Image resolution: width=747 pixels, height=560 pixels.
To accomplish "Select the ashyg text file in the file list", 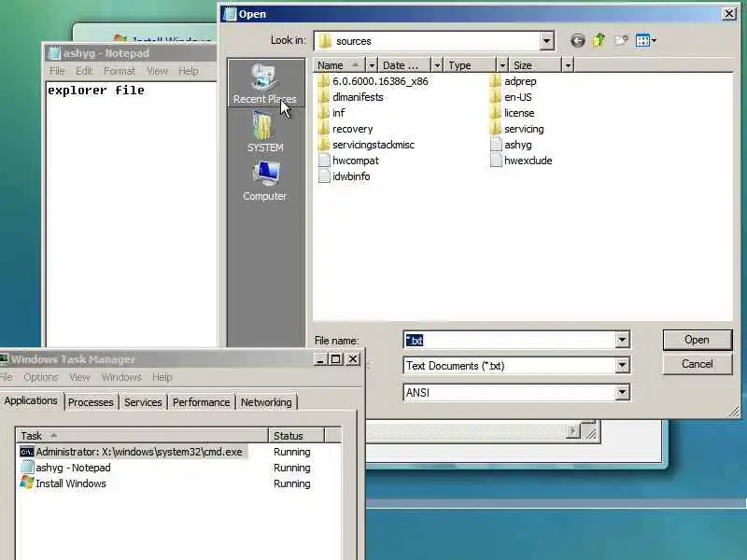I will pos(511,145).
